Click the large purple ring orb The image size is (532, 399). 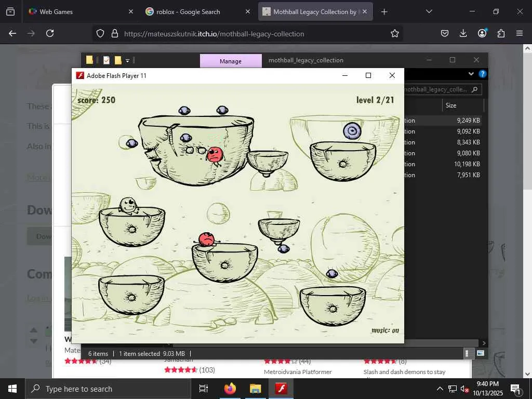coord(352,130)
